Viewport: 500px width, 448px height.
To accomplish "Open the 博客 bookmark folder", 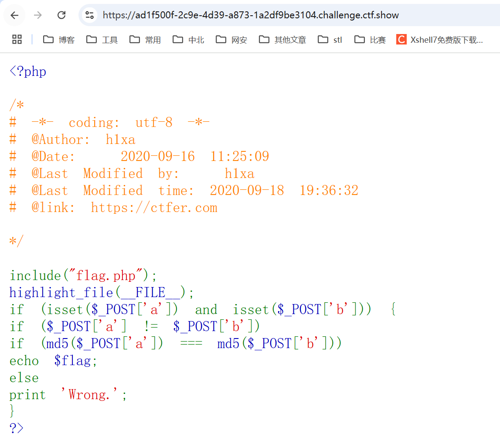I will tap(59, 40).
